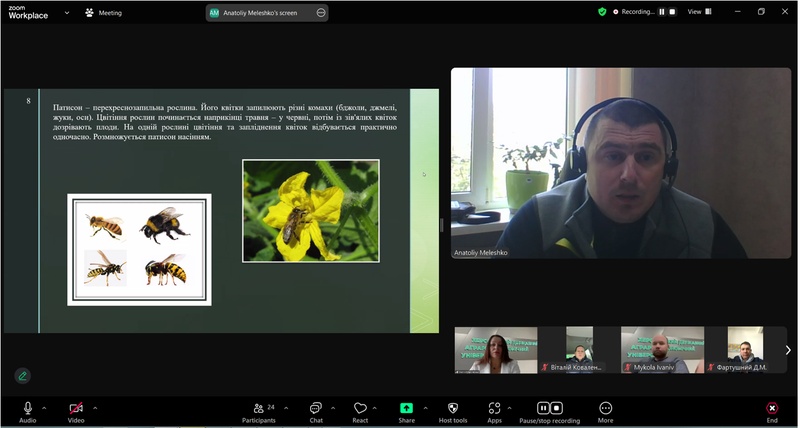Start camera using the Video button
This screenshot has width=800, height=428.
pos(76,409)
